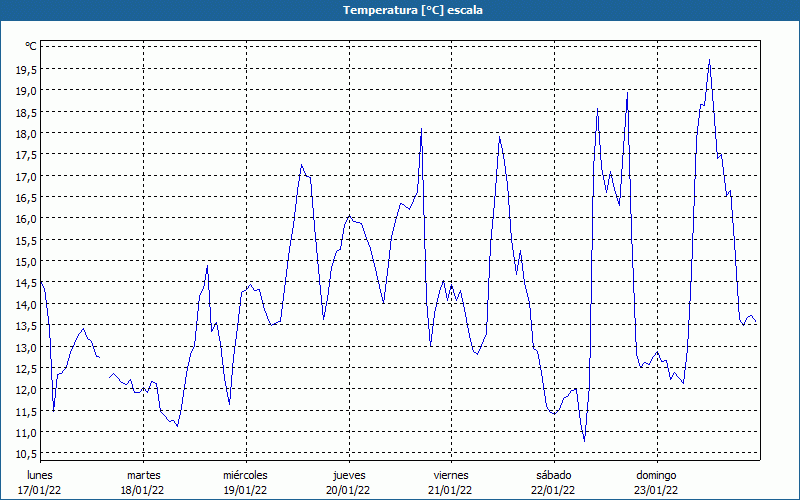Screen dimensions: 800x500
Task: Click the 12,0 axis value
Action: (x=26, y=390)
